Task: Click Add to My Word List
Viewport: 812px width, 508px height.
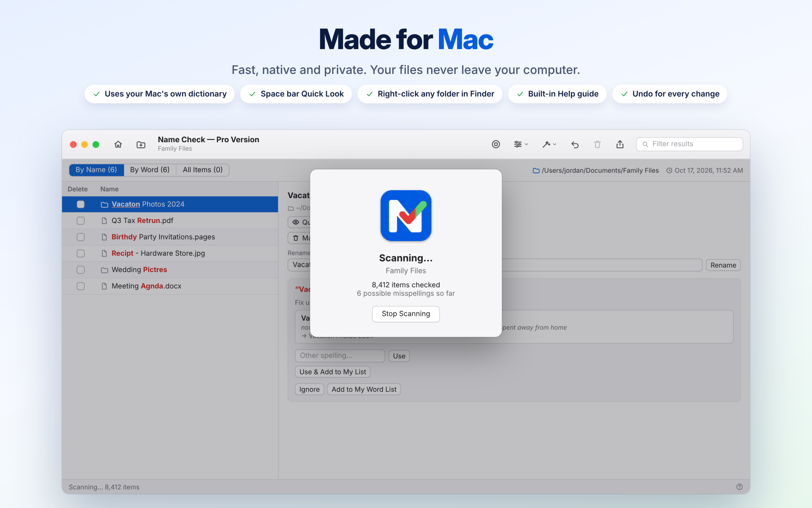Action: (x=364, y=389)
